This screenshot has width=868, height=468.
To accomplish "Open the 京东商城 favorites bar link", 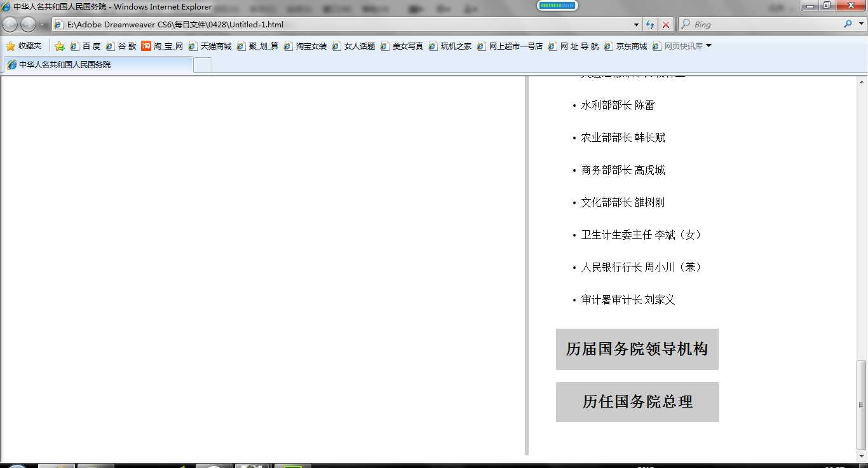I will [625, 46].
